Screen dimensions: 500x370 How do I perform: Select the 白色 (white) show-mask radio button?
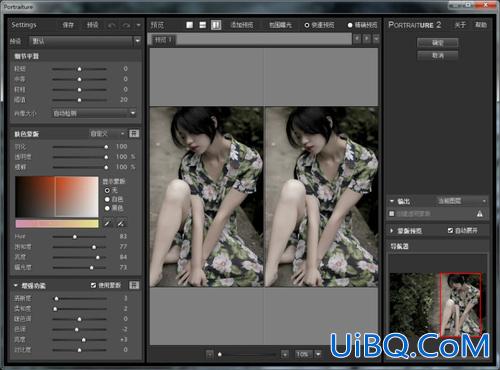(107, 199)
